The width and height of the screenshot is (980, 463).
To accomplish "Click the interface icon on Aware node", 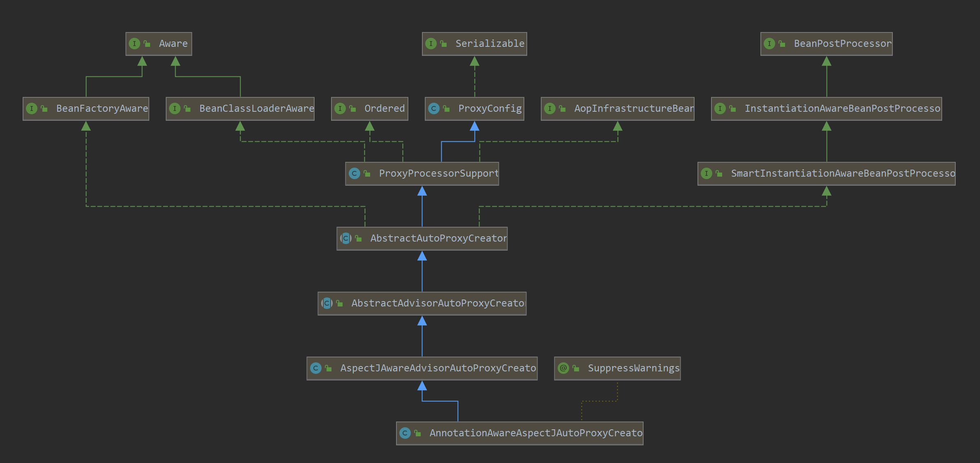I will point(134,44).
